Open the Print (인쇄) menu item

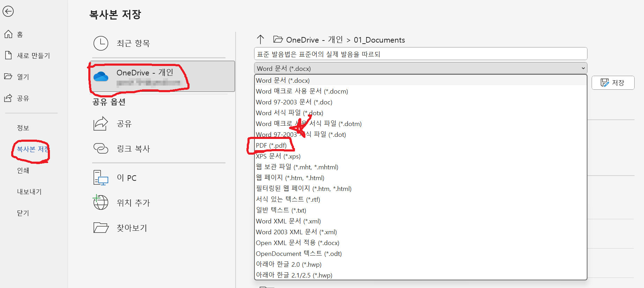click(x=23, y=170)
